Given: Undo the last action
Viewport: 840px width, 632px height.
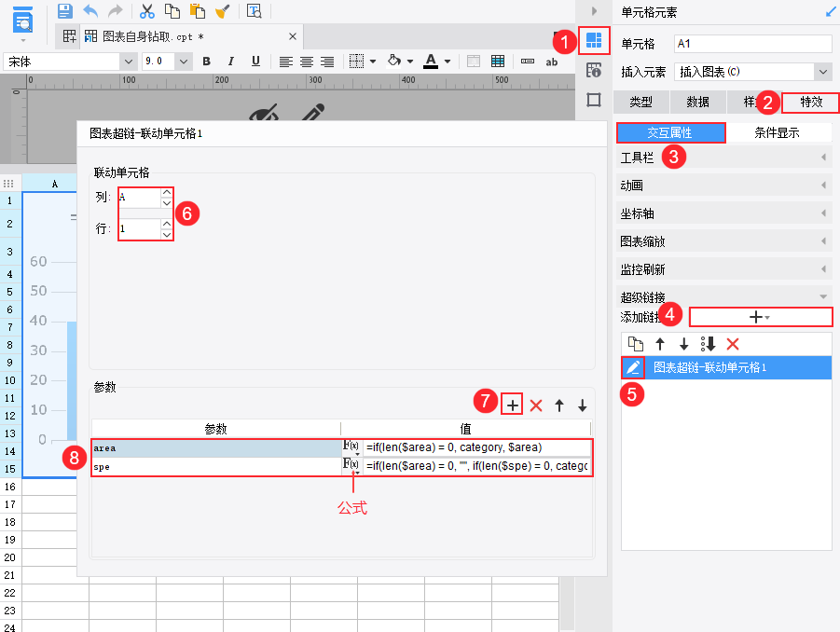Looking at the screenshot, I should tap(90, 10).
